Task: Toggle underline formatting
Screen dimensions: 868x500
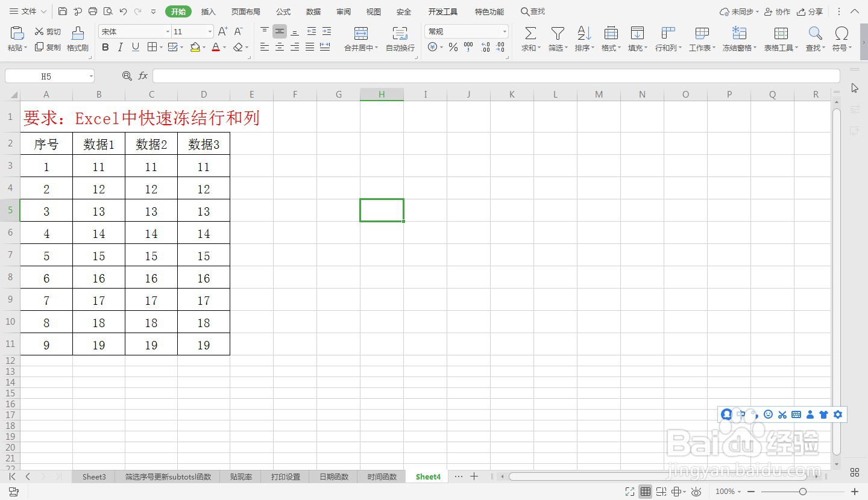Action: [x=136, y=47]
